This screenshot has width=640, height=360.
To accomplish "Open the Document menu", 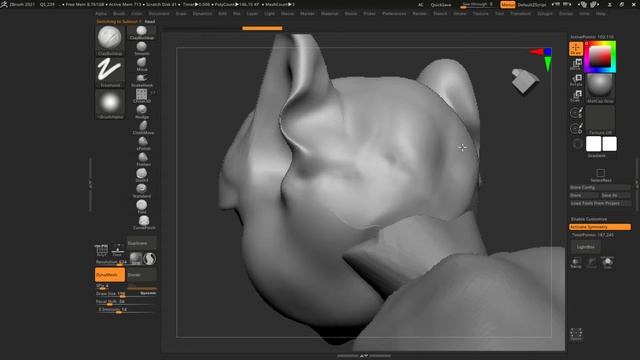I will [159, 13].
